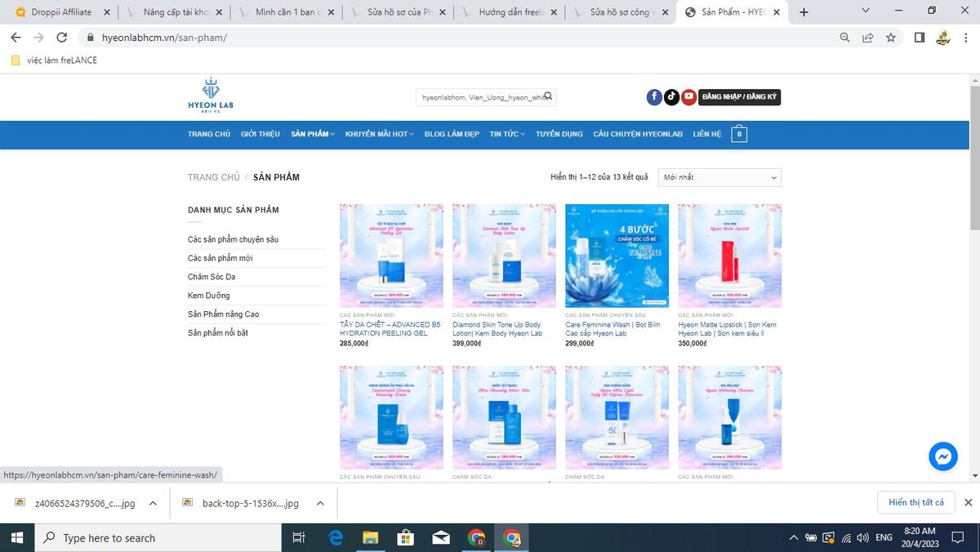Screen dimensions: 980x552
Task: Go to TRANG CHỦ breadcrumb link
Action: point(214,177)
